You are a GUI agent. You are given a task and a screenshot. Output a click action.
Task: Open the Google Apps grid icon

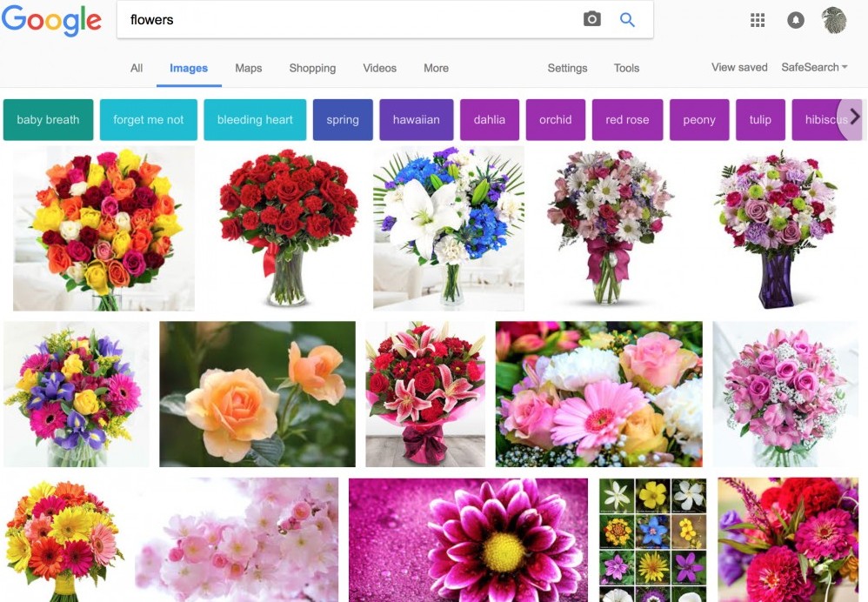pos(757,19)
